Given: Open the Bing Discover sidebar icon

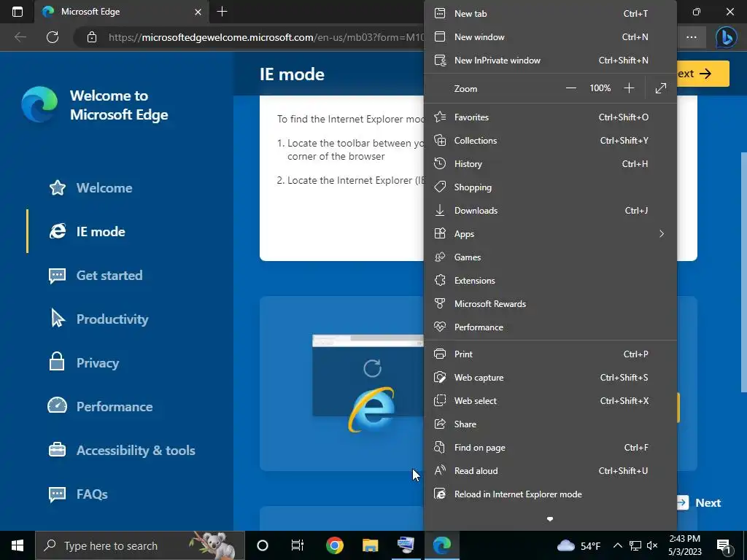Looking at the screenshot, I should point(726,37).
